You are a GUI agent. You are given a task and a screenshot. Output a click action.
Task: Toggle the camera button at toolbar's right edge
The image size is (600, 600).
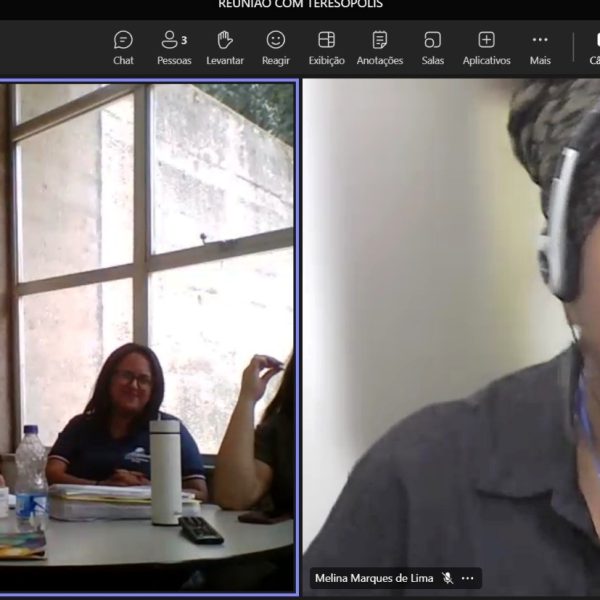(x=594, y=47)
